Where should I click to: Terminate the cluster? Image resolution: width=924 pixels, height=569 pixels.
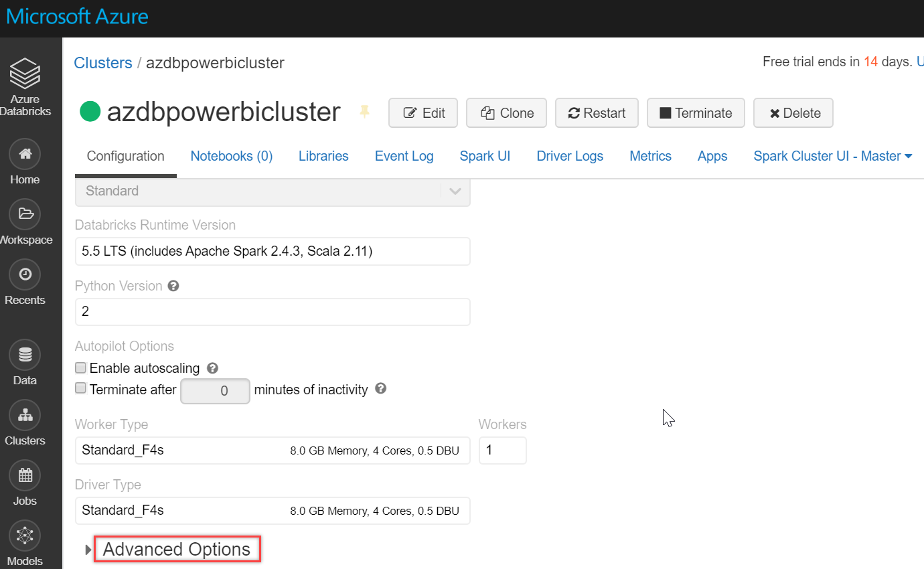point(696,113)
